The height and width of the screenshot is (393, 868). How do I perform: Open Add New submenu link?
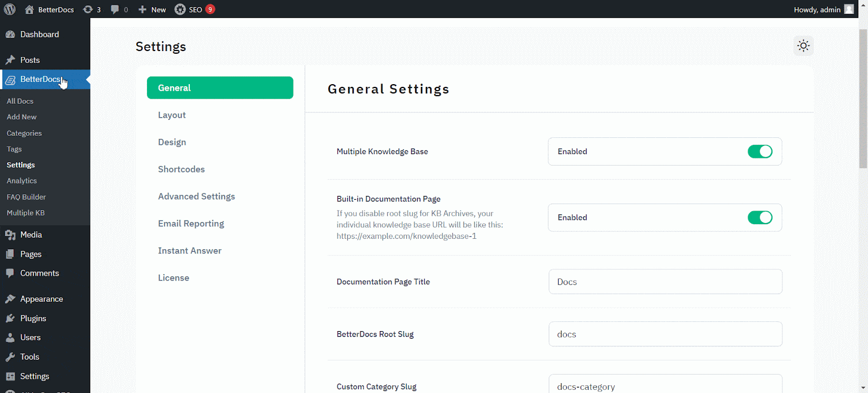[x=22, y=117]
